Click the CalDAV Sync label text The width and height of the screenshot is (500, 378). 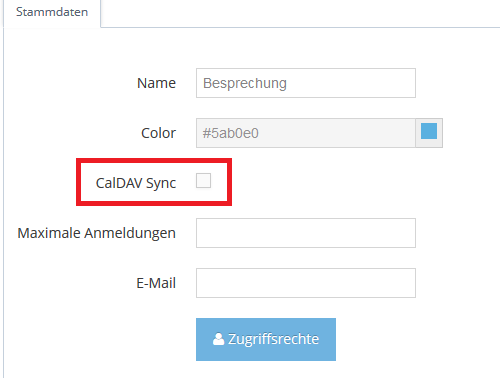point(136,183)
